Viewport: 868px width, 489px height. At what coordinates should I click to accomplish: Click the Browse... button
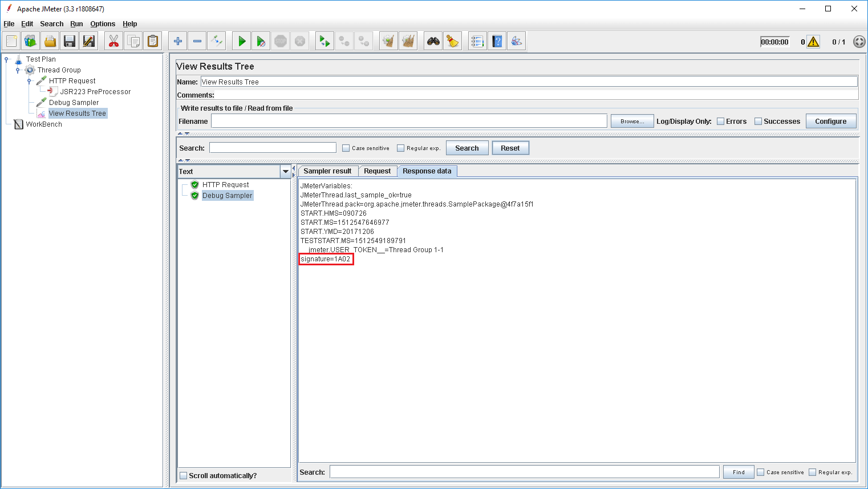point(632,122)
